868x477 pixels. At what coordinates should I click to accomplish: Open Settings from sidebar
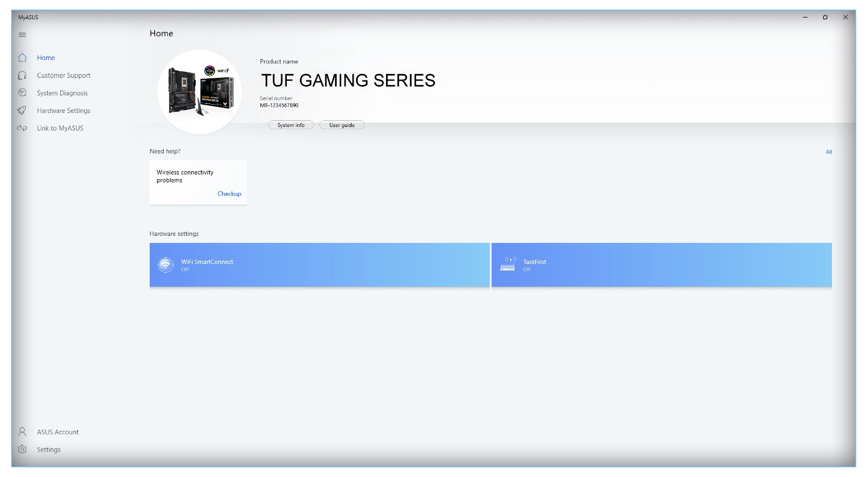pyautogui.click(x=48, y=449)
